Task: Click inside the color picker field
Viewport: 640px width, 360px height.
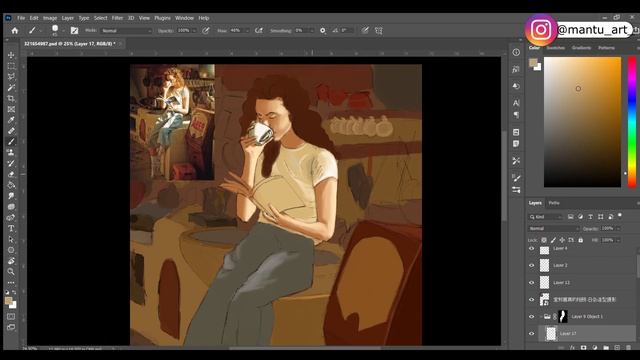Action: [x=582, y=122]
